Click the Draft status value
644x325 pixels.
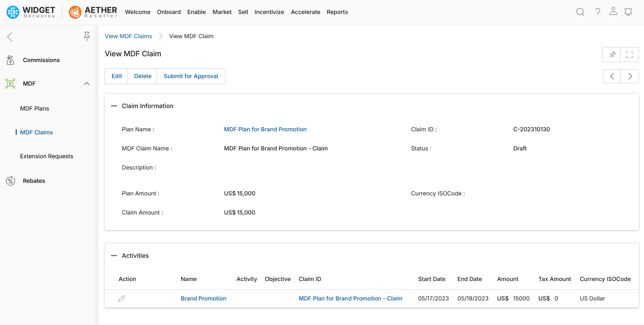tap(520, 148)
